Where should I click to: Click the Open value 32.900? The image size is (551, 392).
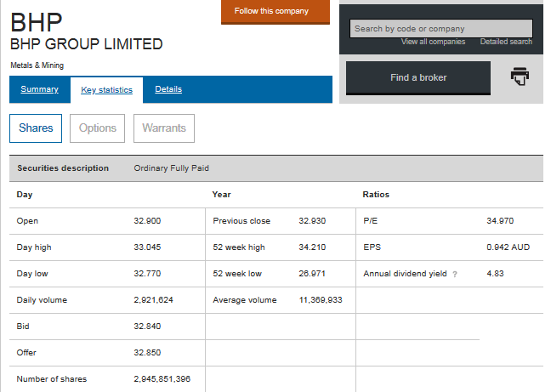point(147,221)
